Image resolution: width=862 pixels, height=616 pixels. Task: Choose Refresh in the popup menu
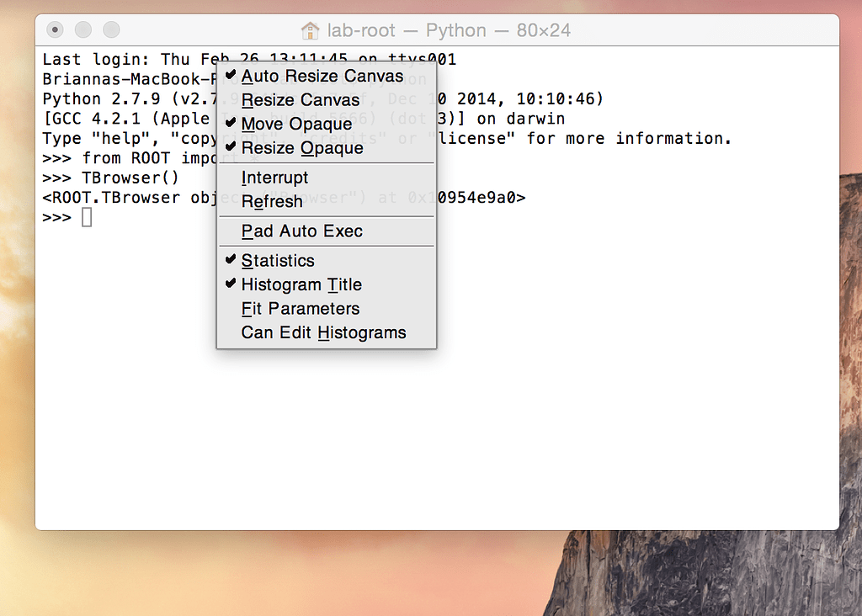272,202
